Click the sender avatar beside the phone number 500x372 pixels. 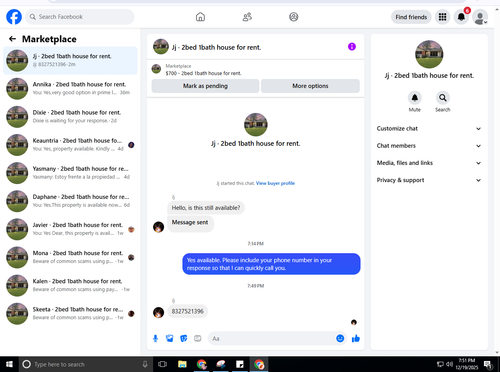[x=158, y=312]
